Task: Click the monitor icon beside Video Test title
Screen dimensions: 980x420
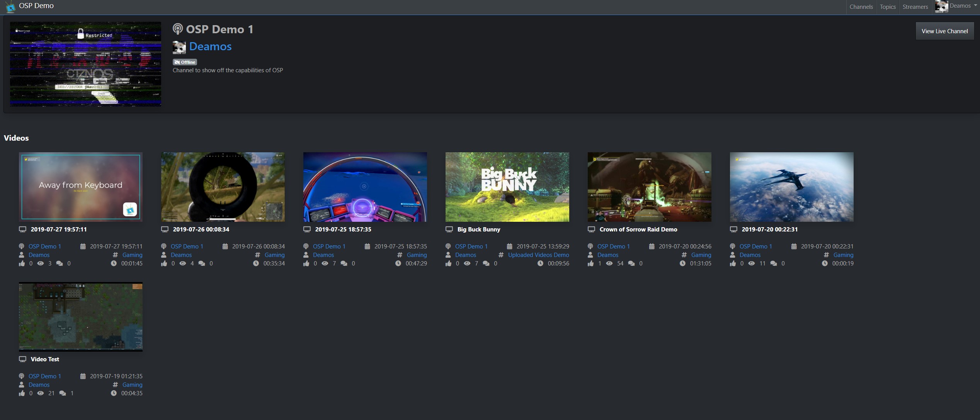Action: tap(22, 359)
